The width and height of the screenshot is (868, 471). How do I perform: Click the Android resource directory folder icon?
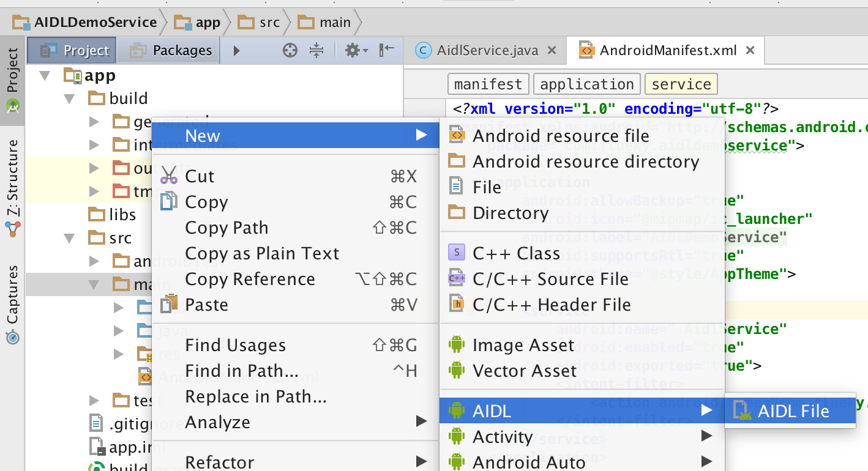tap(457, 161)
